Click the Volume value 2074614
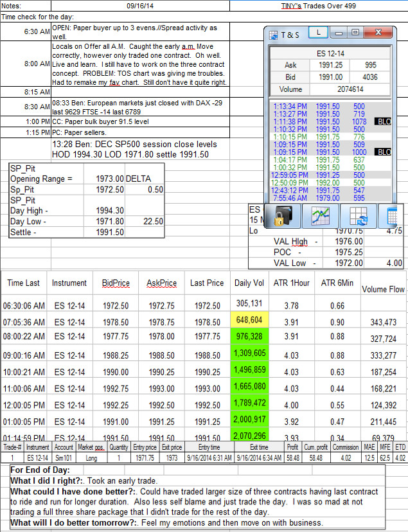The image size is (408, 532). (350, 89)
